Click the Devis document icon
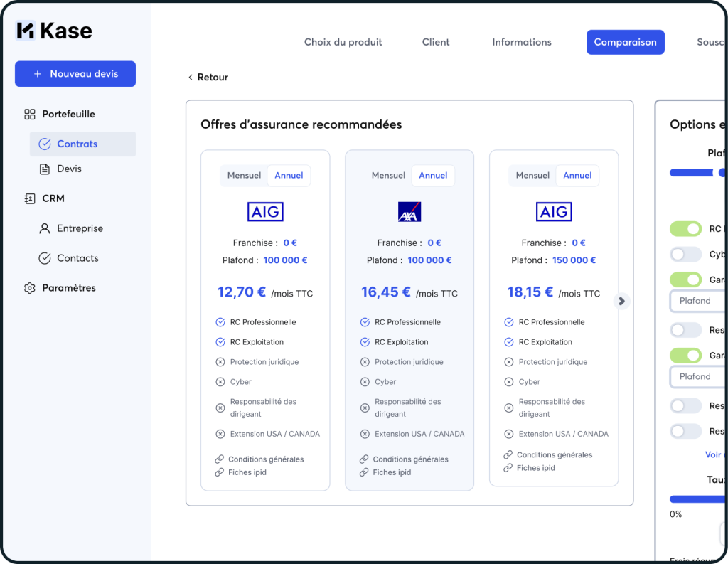728x564 pixels. [x=45, y=169]
